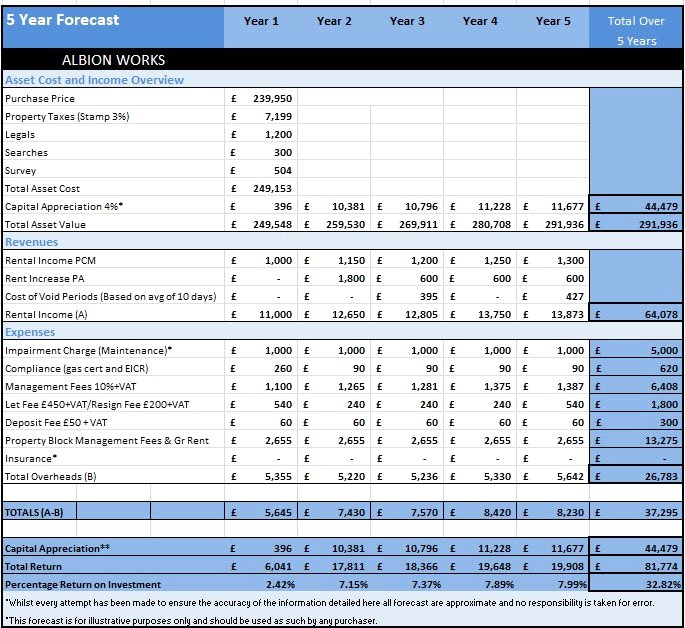
Task: Click the Year 3 percentage return 7.37%
Action: 426,584
